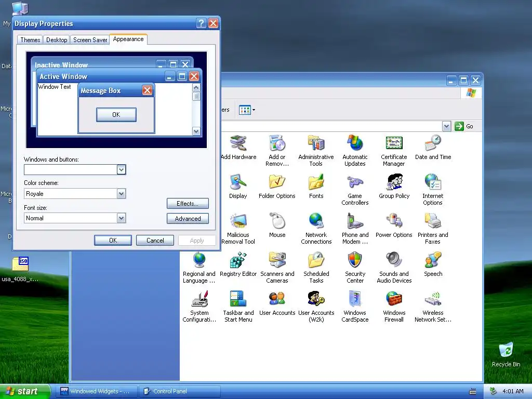Open User Accounts icon
The image size is (532, 399).
[x=277, y=303]
